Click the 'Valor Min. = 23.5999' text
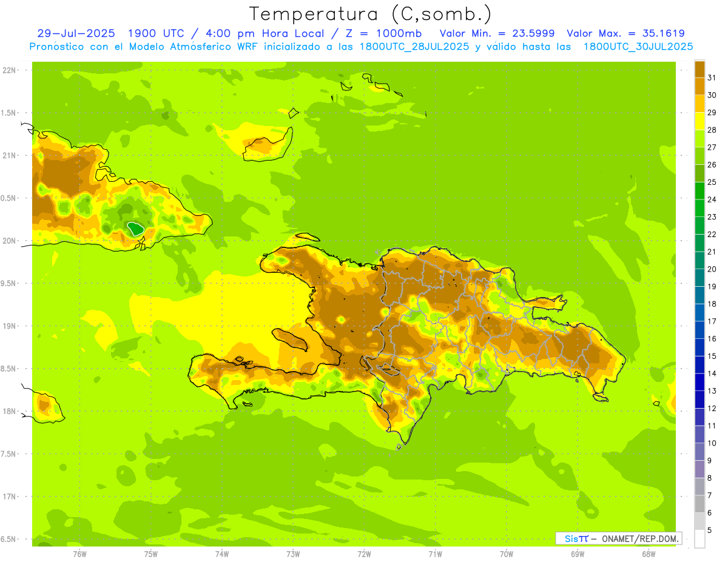Viewport: 728px width, 562px height. tap(497, 33)
